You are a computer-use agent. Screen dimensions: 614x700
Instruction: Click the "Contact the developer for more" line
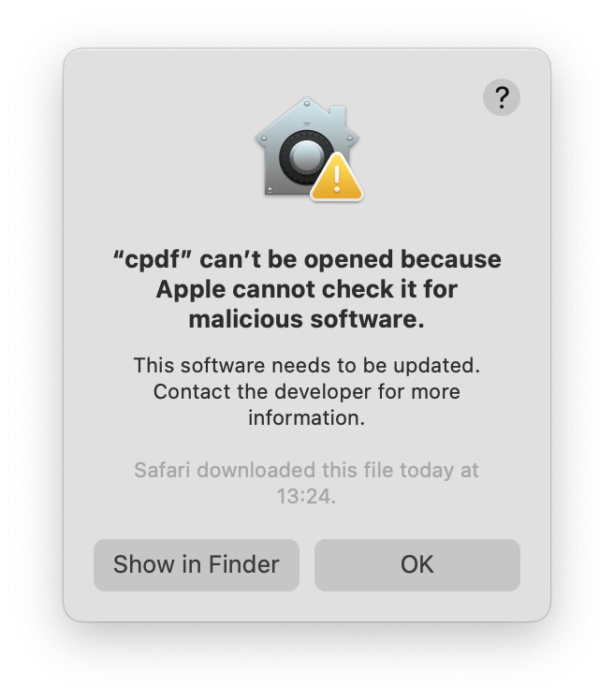(x=307, y=392)
